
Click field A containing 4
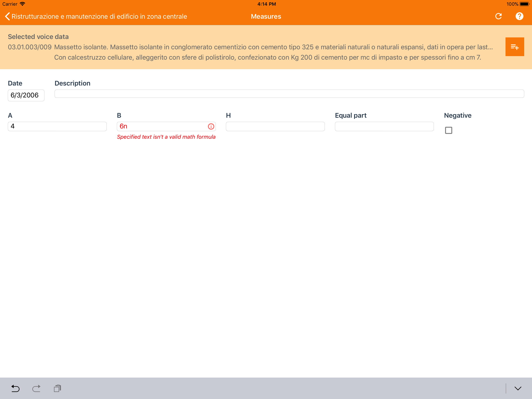coord(57,126)
